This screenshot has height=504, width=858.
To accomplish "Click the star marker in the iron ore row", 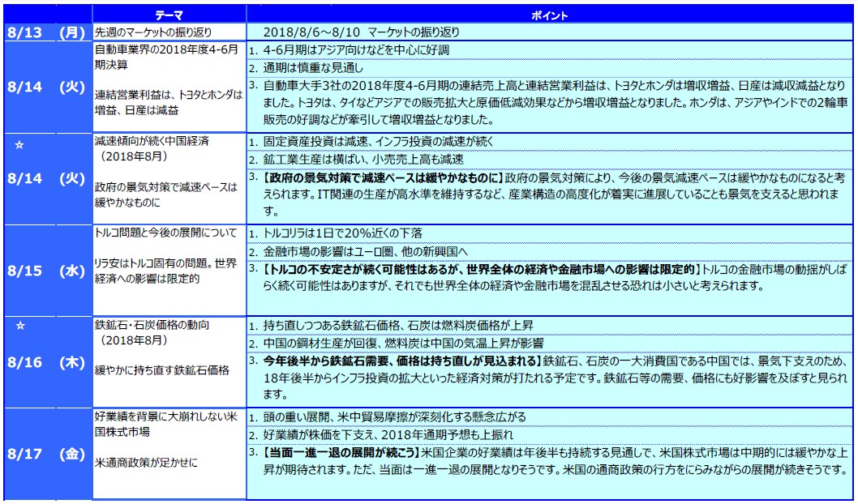I will pos(22,326).
